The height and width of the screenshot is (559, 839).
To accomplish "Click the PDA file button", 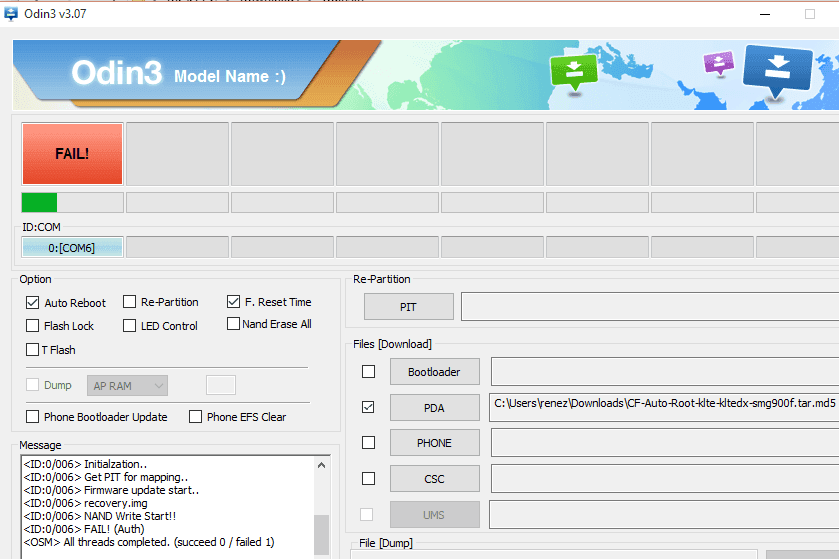I will [x=434, y=408].
